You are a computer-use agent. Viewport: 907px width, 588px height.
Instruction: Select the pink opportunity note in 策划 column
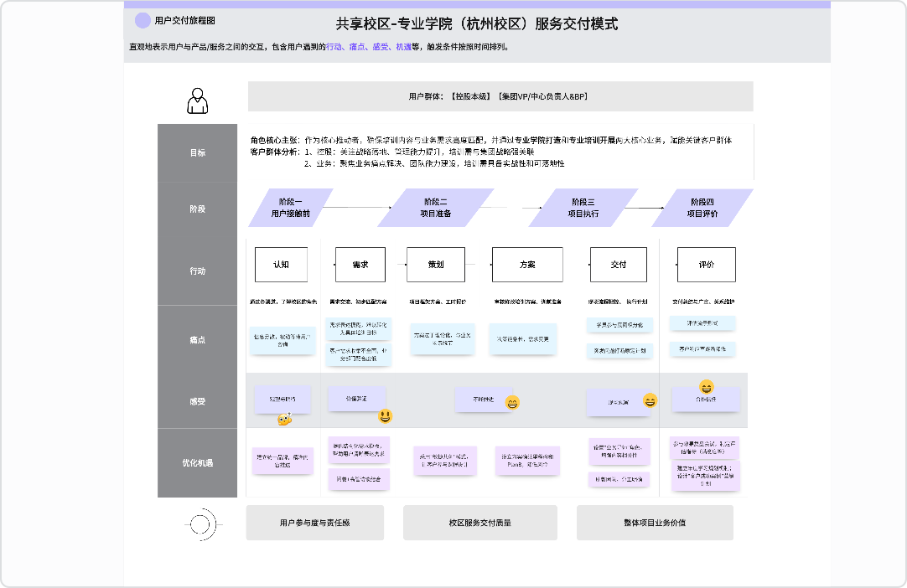(445, 460)
